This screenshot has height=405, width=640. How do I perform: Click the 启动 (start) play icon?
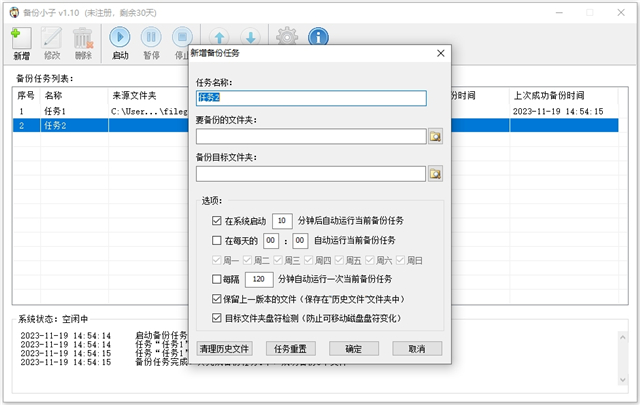point(120,38)
